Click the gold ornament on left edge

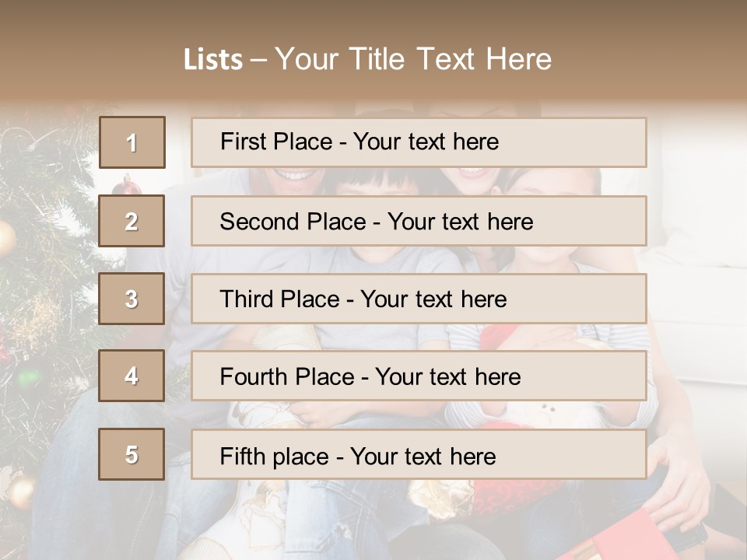(6, 238)
